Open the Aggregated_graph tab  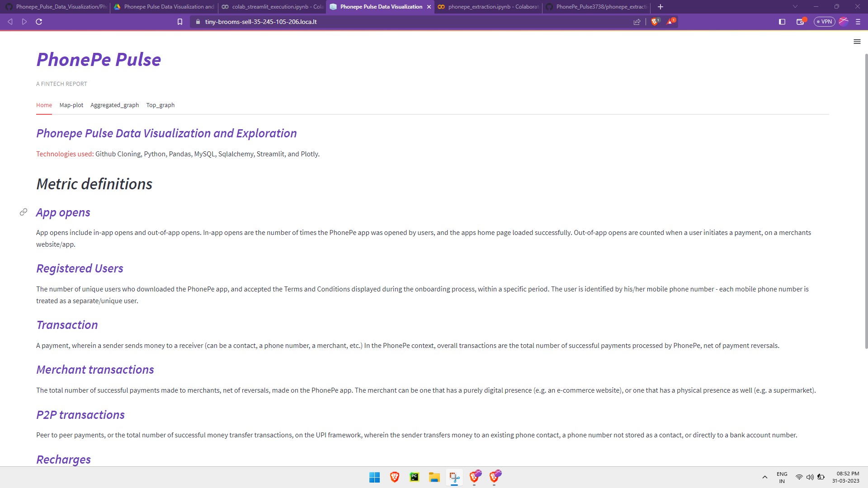[x=114, y=105]
